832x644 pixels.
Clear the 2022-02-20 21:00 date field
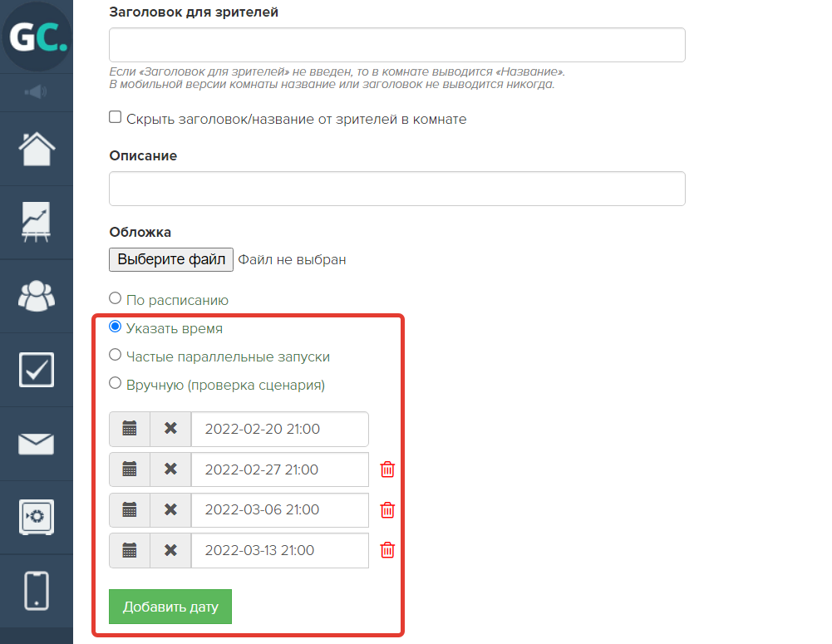click(170, 429)
